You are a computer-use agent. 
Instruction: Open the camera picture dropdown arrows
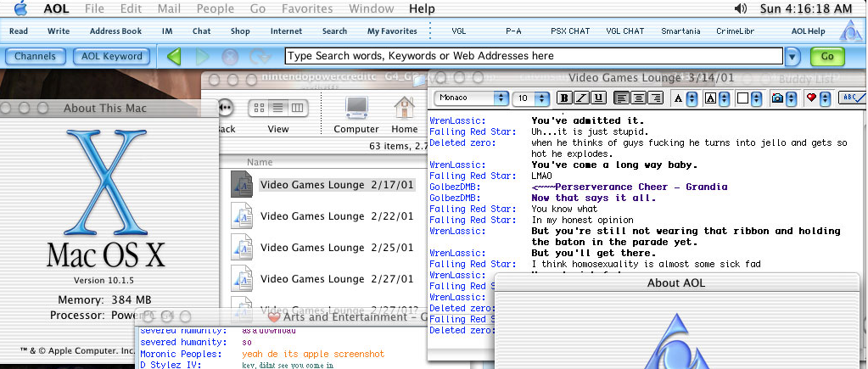coord(792,98)
